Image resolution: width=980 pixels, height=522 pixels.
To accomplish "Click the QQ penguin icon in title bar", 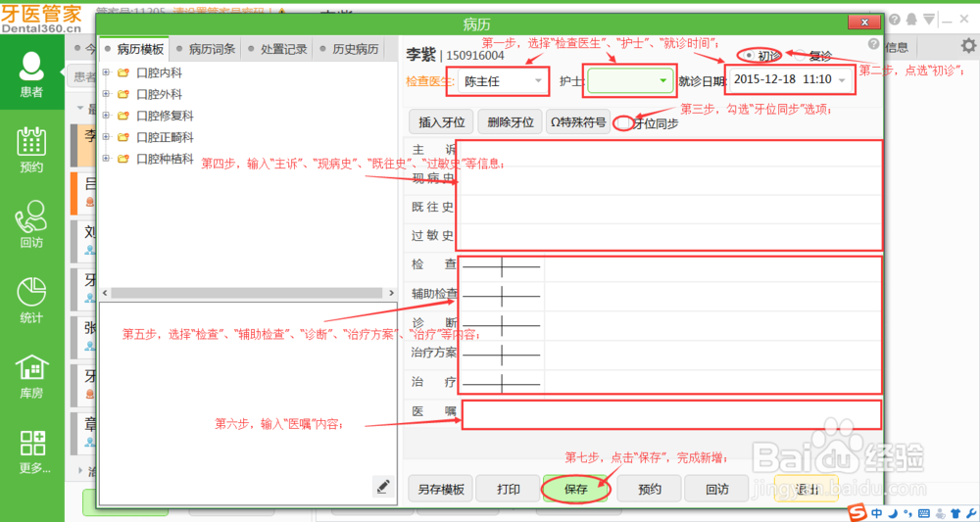I will click(x=911, y=20).
